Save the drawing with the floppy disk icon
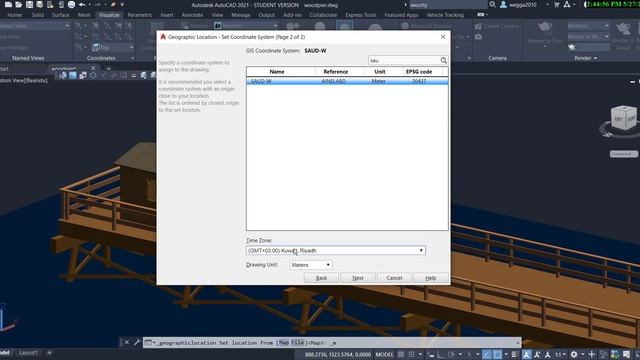Screen dimensions: 640x360 coord(29,4)
